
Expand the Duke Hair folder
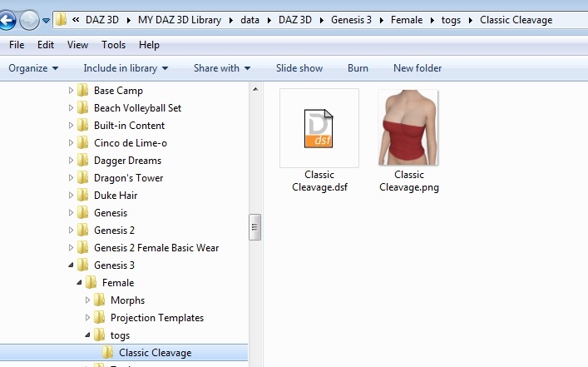(71, 195)
